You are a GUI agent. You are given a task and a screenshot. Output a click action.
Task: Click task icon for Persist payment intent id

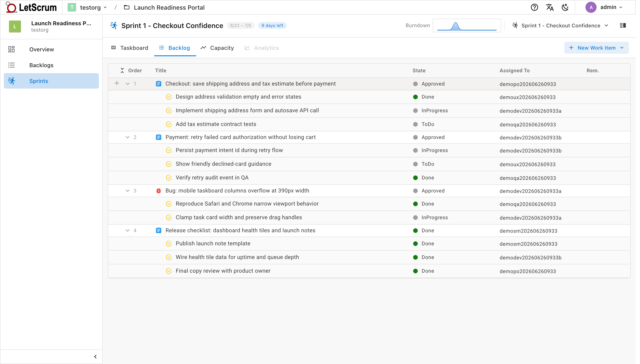169,150
